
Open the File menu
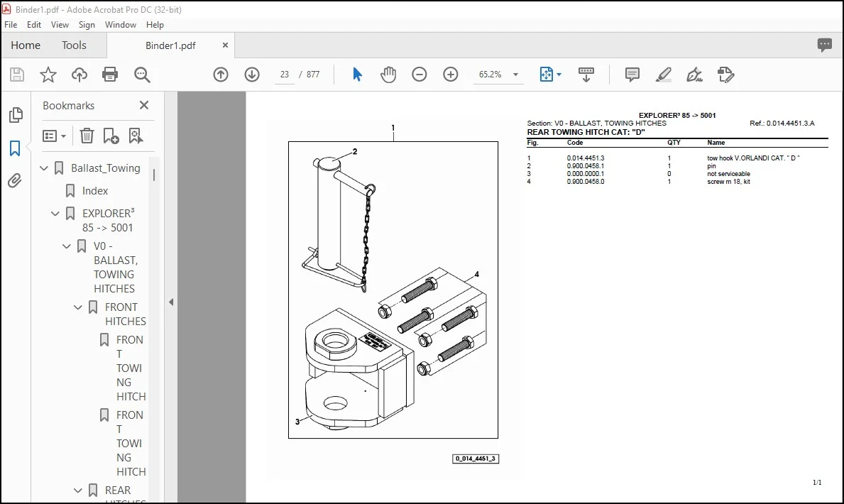11,25
